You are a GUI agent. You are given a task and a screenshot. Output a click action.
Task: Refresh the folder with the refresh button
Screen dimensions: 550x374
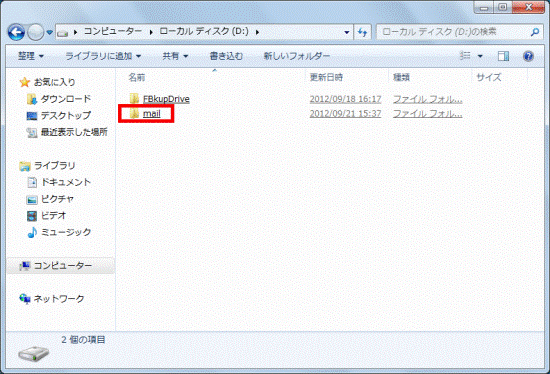pyautogui.click(x=362, y=33)
